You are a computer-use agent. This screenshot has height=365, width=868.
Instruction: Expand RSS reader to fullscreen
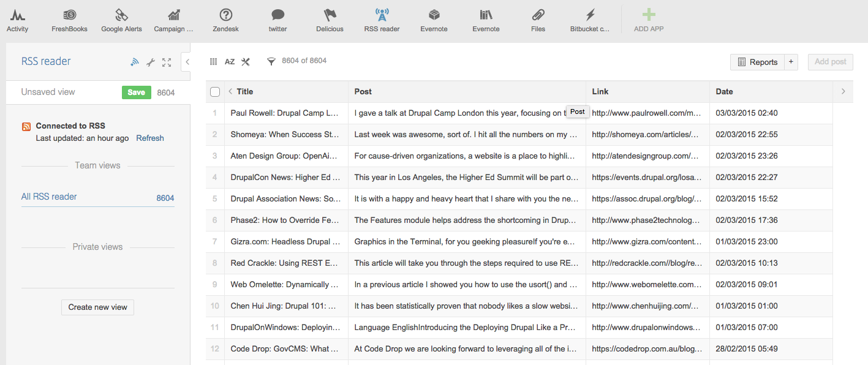pos(167,62)
